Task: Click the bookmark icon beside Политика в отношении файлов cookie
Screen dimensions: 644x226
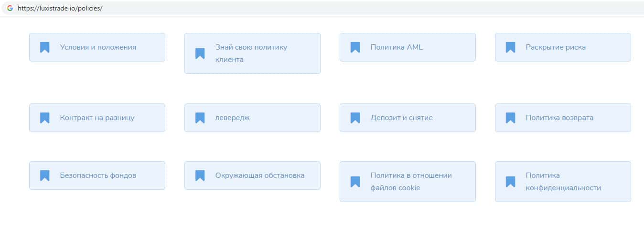Action: click(355, 182)
